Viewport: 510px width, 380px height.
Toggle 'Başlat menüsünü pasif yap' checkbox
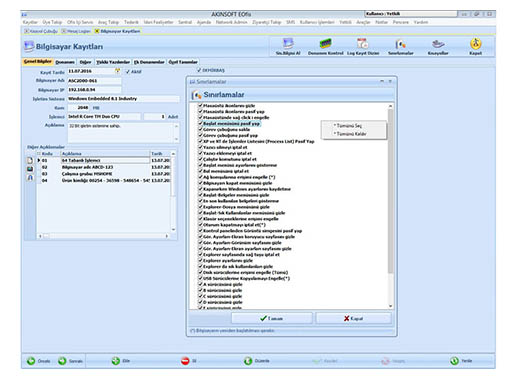pos(201,123)
